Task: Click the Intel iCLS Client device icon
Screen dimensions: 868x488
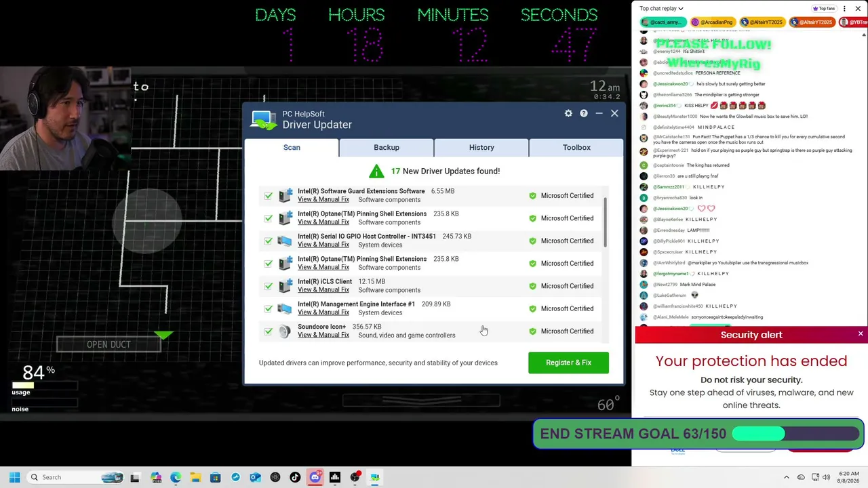Action: pyautogui.click(x=285, y=286)
